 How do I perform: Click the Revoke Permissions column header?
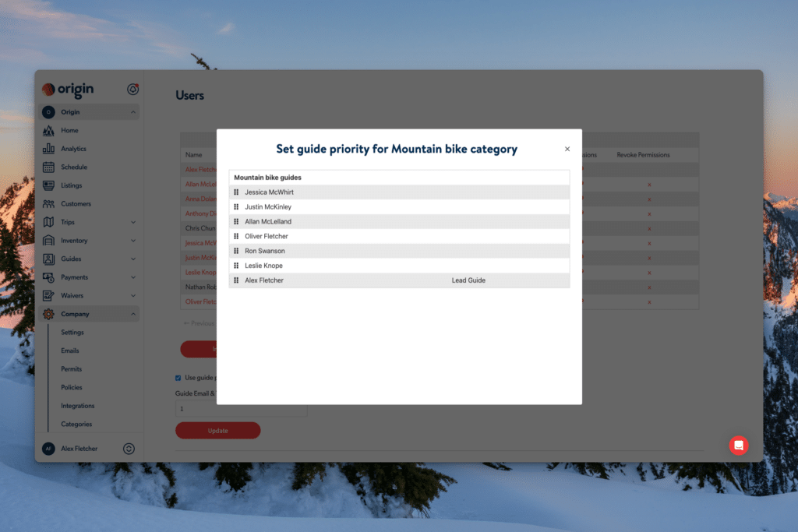643,155
